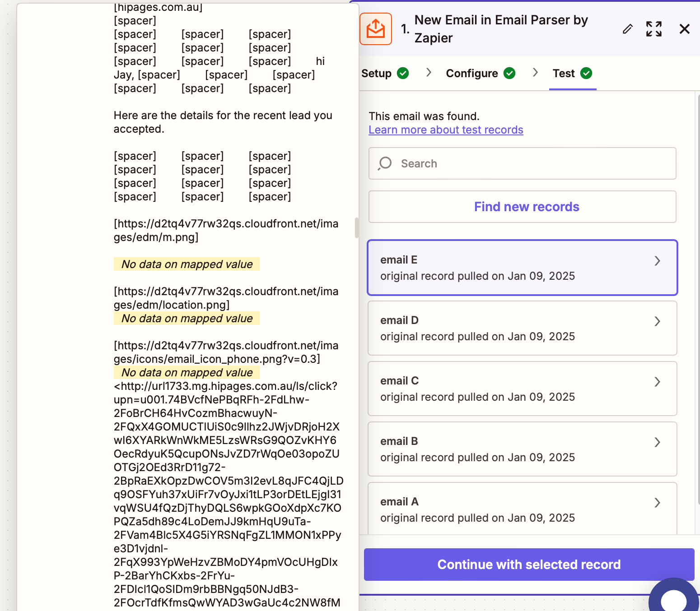
Task: Expand email D record chevron
Action: [658, 321]
